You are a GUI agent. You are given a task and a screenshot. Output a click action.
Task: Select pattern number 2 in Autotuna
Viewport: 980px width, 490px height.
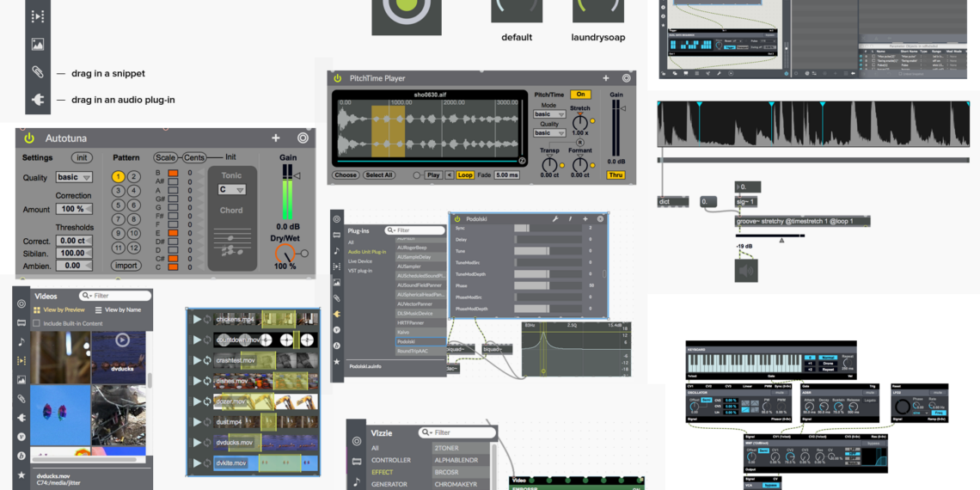click(x=134, y=177)
